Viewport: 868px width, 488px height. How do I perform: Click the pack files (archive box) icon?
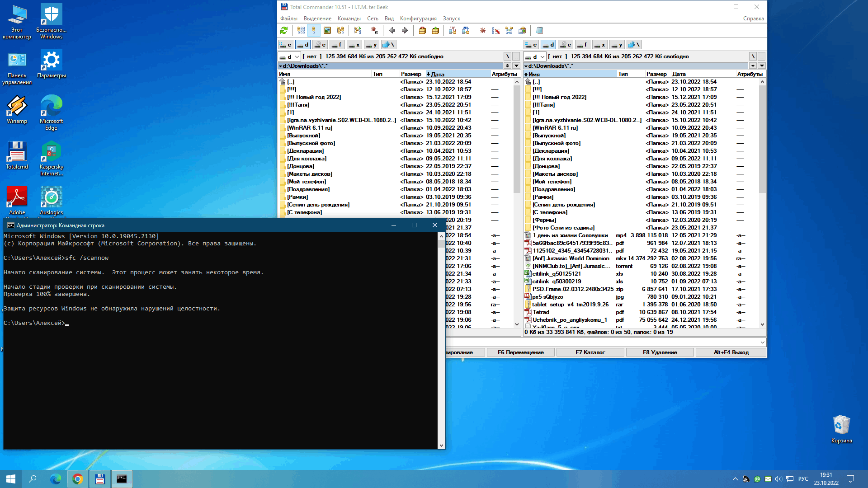tap(422, 30)
